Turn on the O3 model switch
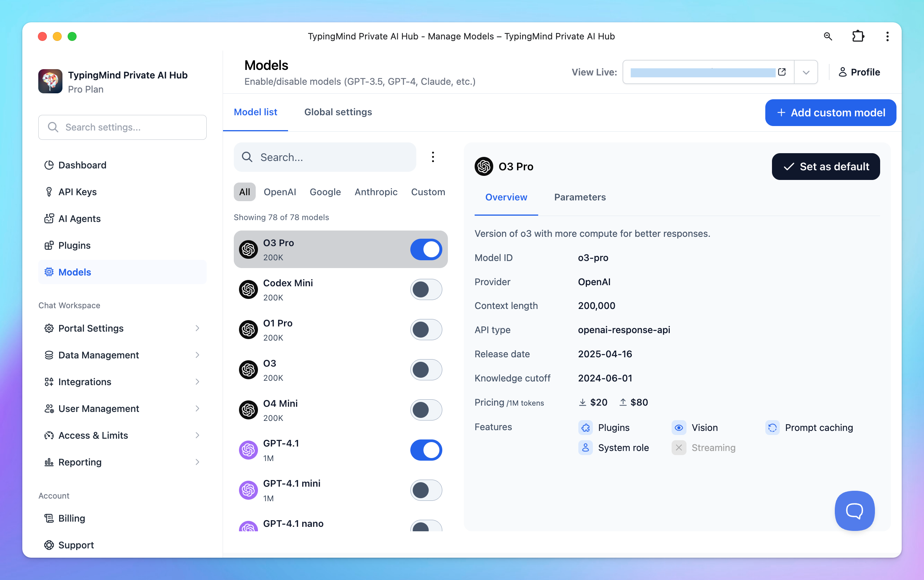The height and width of the screenshot is (580, 924). click(426, 370)
